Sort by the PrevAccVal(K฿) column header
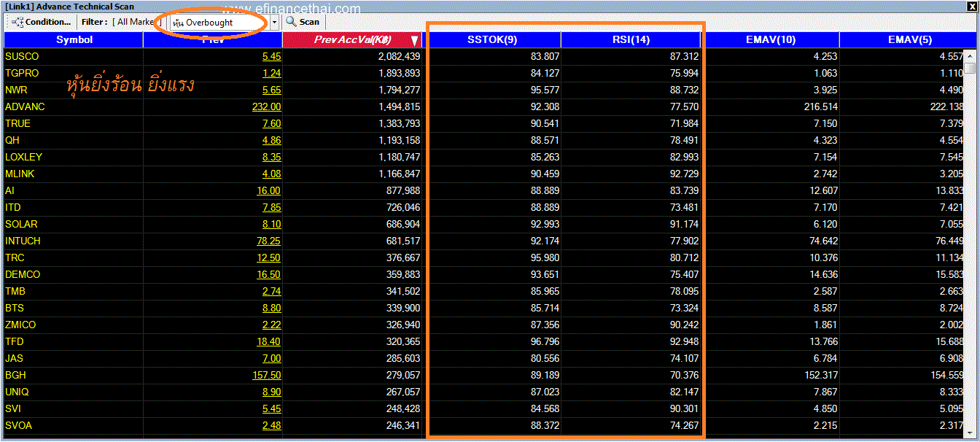The image size is (980, 442). (x=353, y=40)
